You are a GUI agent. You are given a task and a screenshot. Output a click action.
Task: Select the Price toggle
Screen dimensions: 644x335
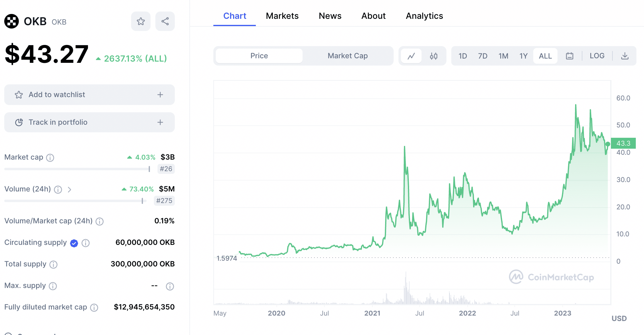[x=259, y=56]
